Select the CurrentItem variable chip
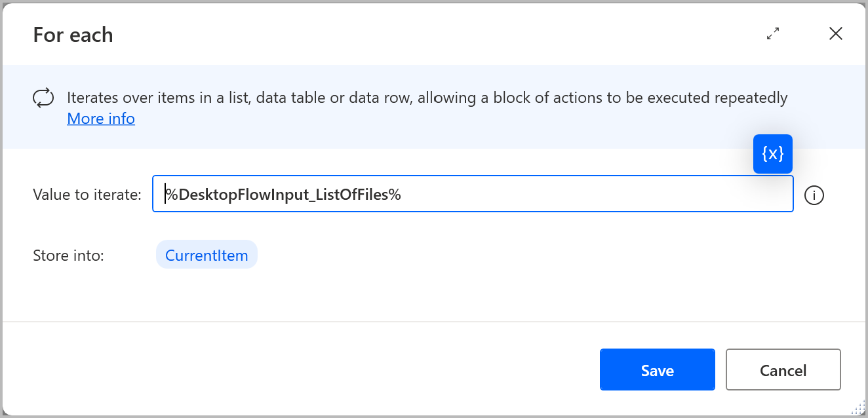 tap(207, 255)
